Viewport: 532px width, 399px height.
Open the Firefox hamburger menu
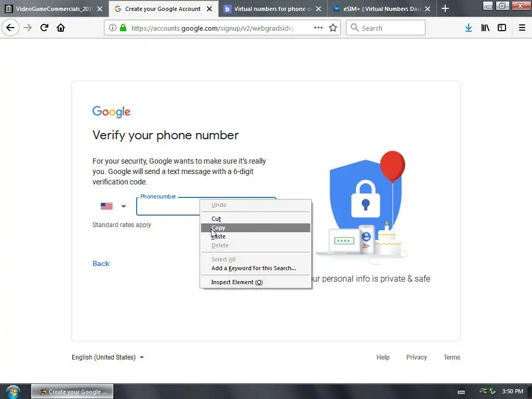pyautogui.click(x=522, y=28)
